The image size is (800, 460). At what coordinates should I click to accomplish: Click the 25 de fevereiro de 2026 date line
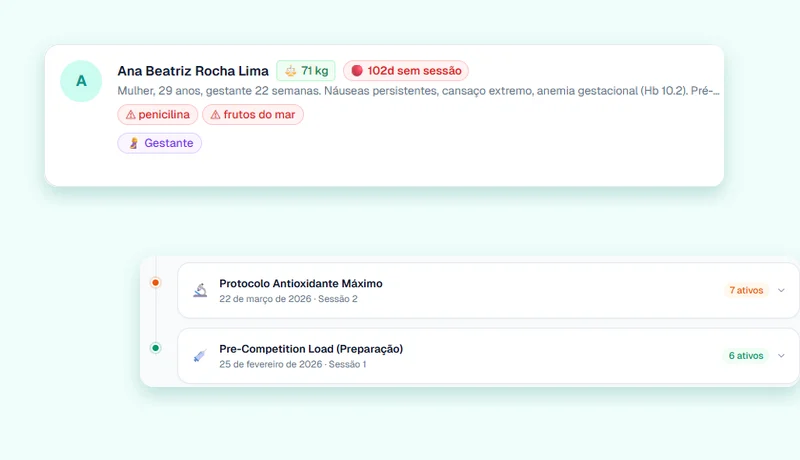pos(293,364)
